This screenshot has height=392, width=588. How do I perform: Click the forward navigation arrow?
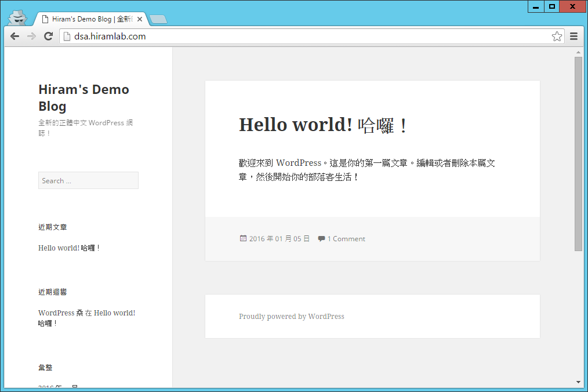(31, 37)
